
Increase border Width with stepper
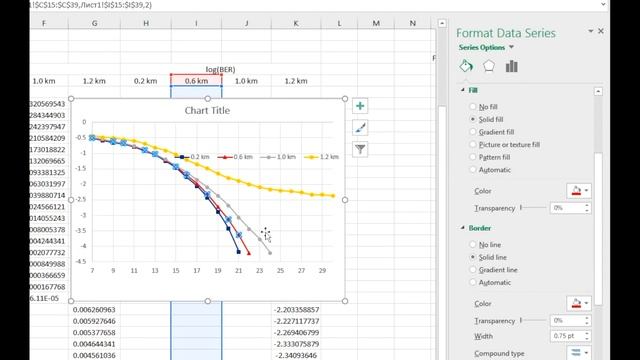587,333
